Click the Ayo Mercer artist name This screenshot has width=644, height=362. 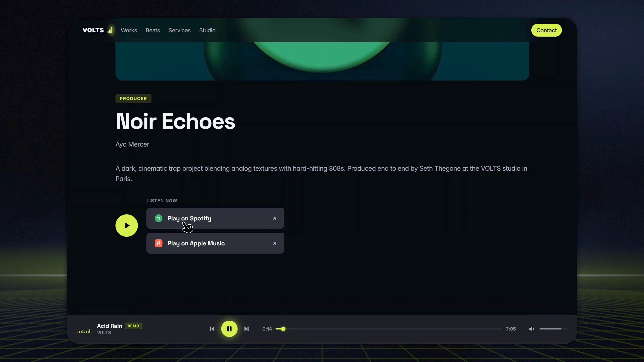click(132, 144)
